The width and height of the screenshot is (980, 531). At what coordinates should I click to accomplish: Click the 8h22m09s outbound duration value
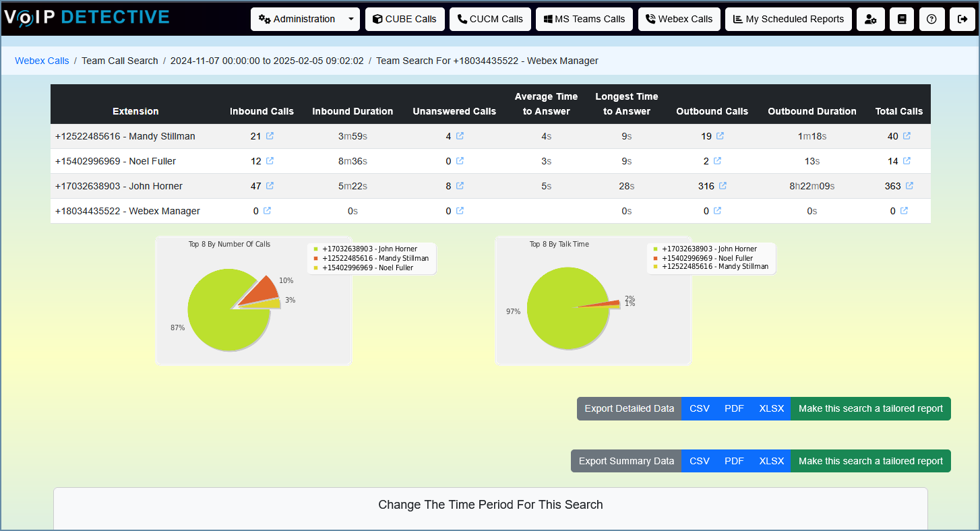812,186
